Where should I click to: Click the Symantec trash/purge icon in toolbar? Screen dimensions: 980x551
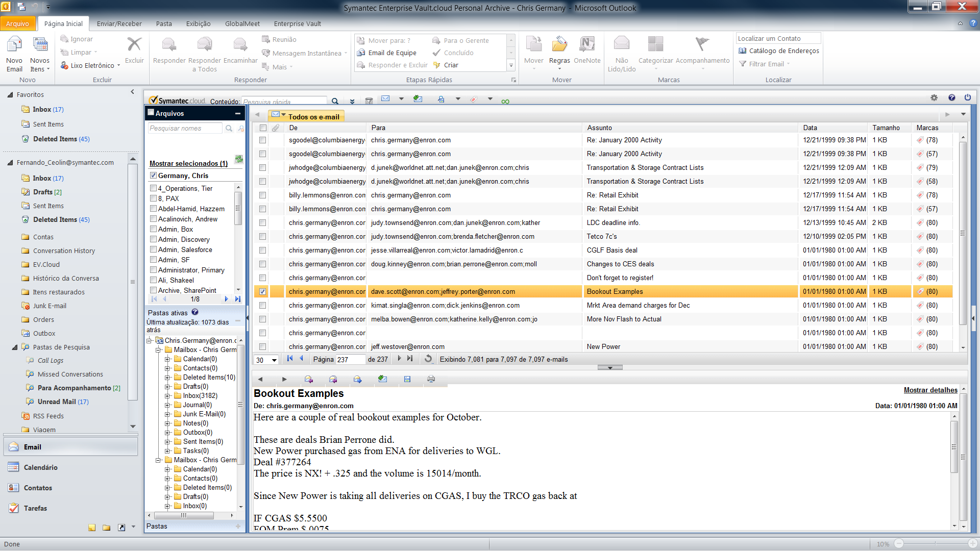tap(369, 101)
